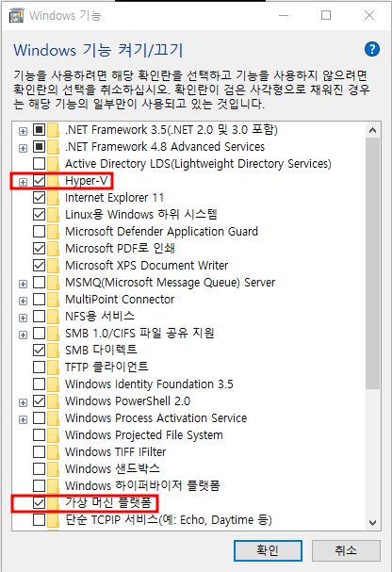Click folder icon next to SMB 다이렉트

pos(53,351)
